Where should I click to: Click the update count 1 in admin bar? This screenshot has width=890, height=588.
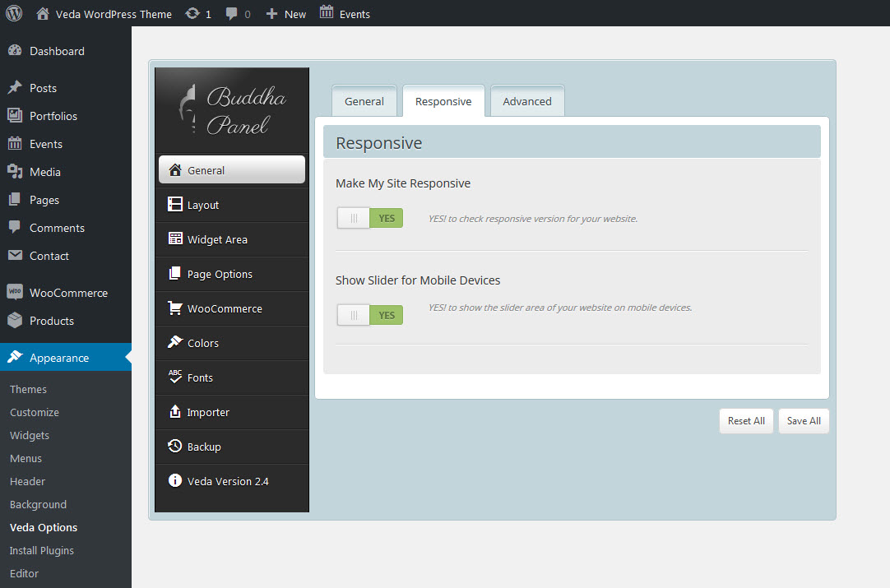(x=208, y=14)
